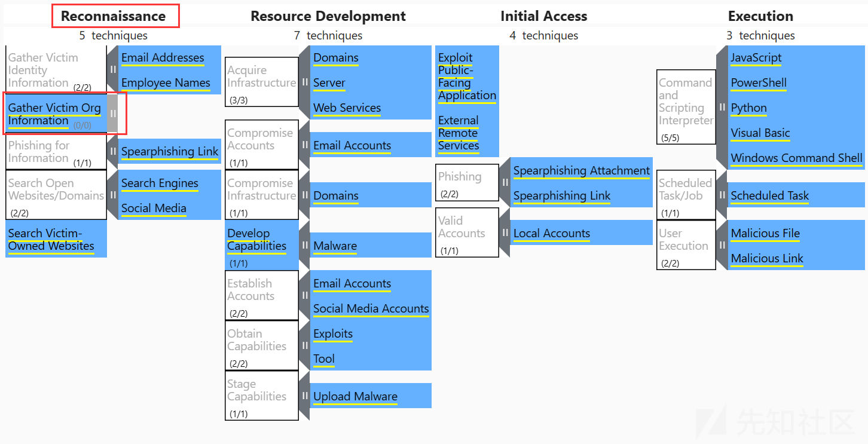Image resolution: width=868 pixels, height=444 pixels.
Task: Select Command and Scripting Interpreter technique cell
Action: [686, 107]
